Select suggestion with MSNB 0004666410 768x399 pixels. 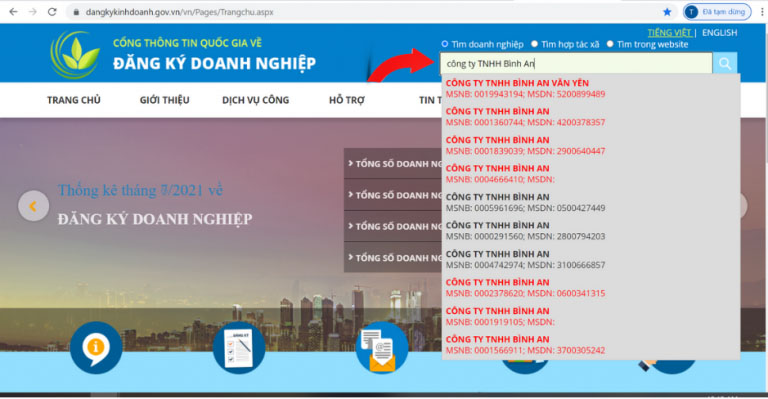click(x=590, y=174)
